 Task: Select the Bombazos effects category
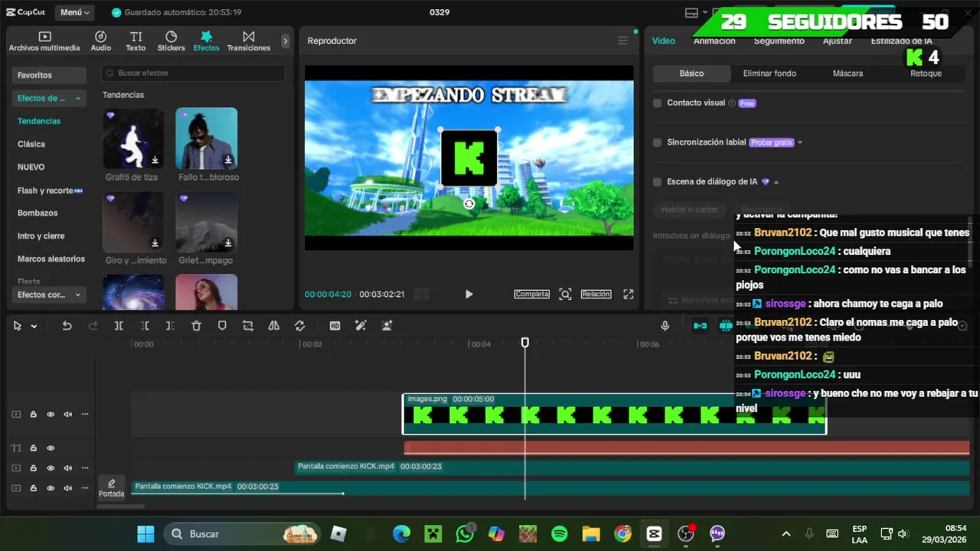tap(38, 213)
